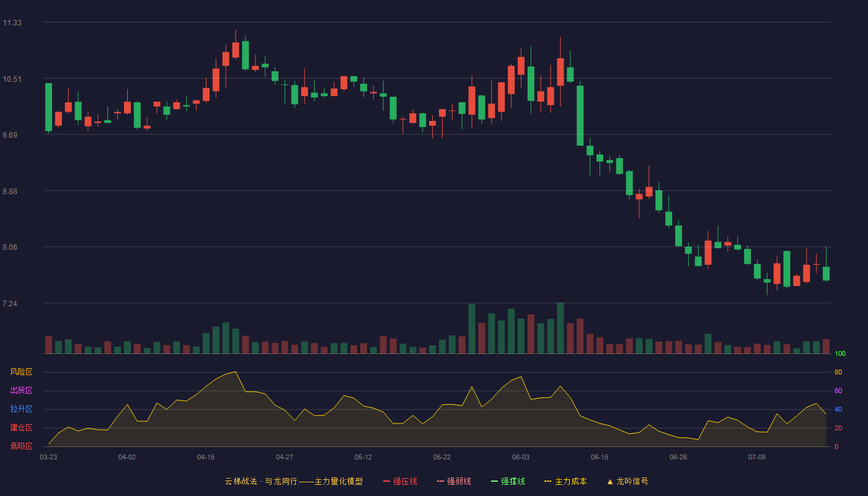
Task: Click the 云梯战法 主力量化模型 title text
Action: click(x=293, y=481)
